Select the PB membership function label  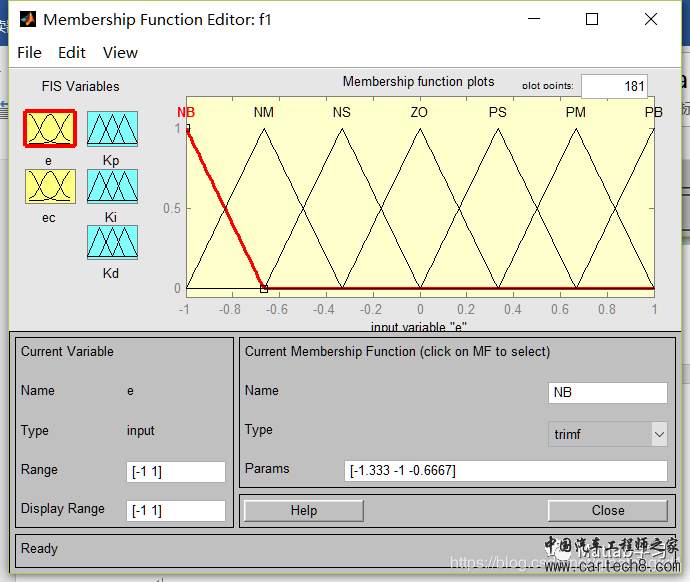pos(653,112)
